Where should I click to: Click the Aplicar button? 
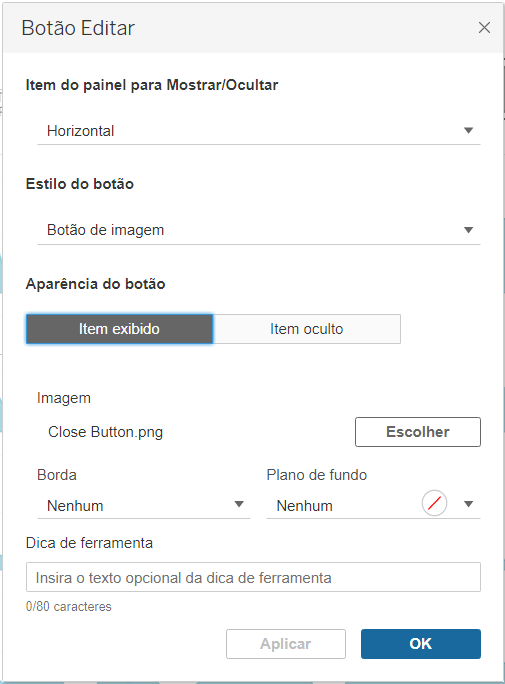(286, 644)
